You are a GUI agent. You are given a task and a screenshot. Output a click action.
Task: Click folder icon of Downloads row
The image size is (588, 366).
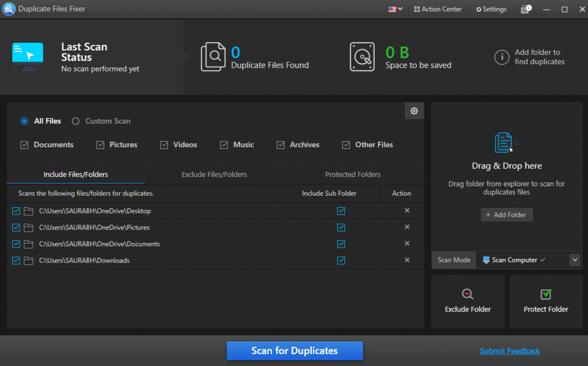(28, 261)
